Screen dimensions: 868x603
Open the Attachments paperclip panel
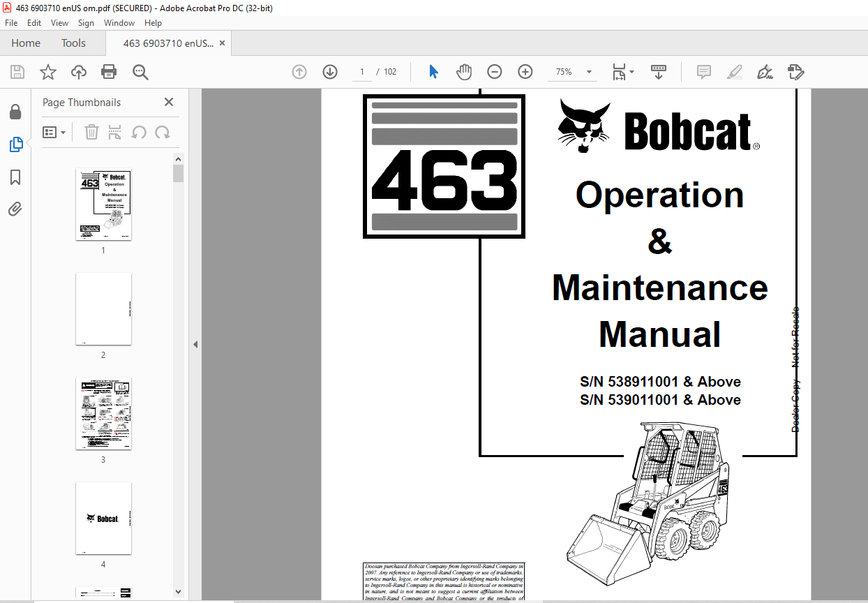click(x=15, y=209)
